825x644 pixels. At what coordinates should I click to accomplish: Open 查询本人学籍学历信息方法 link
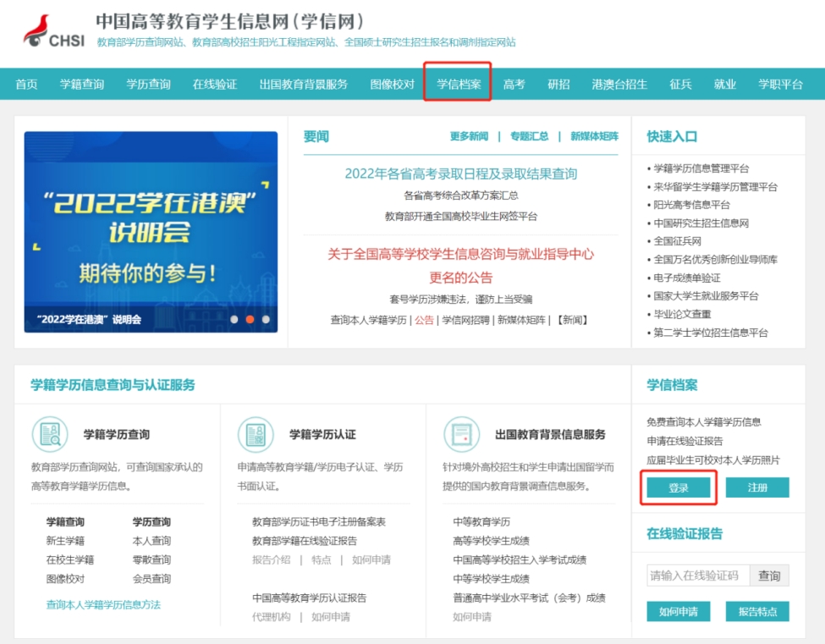pos(103,605)
